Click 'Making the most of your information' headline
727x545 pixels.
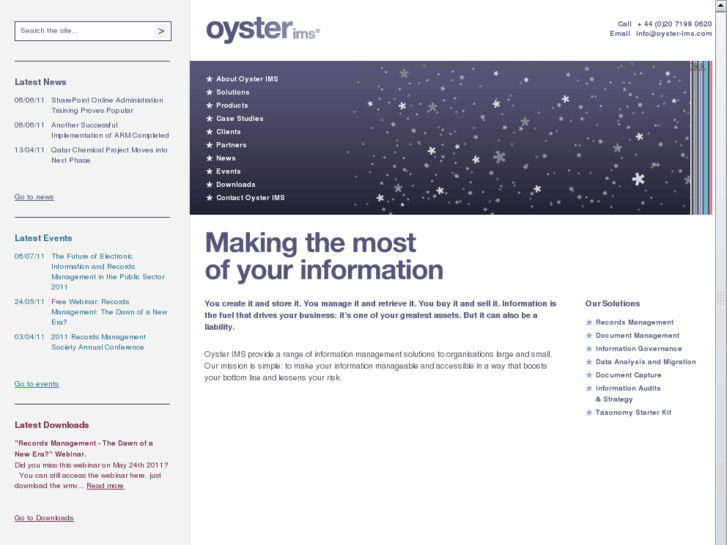[324, 256]
